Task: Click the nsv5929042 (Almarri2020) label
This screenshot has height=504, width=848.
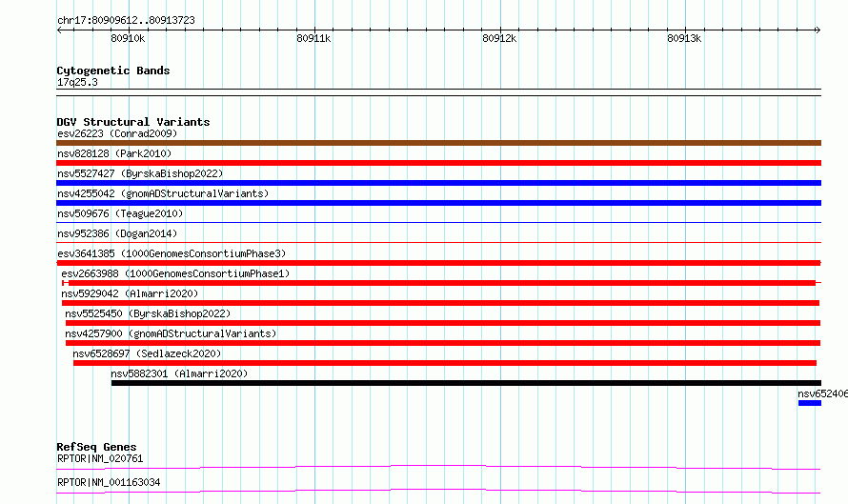Action: point(130,293)
